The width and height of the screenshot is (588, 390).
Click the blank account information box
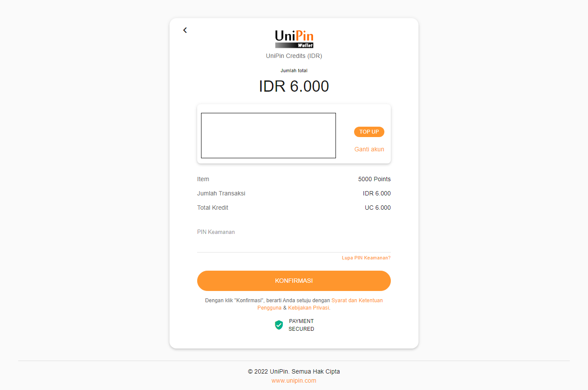coord(268,135)
